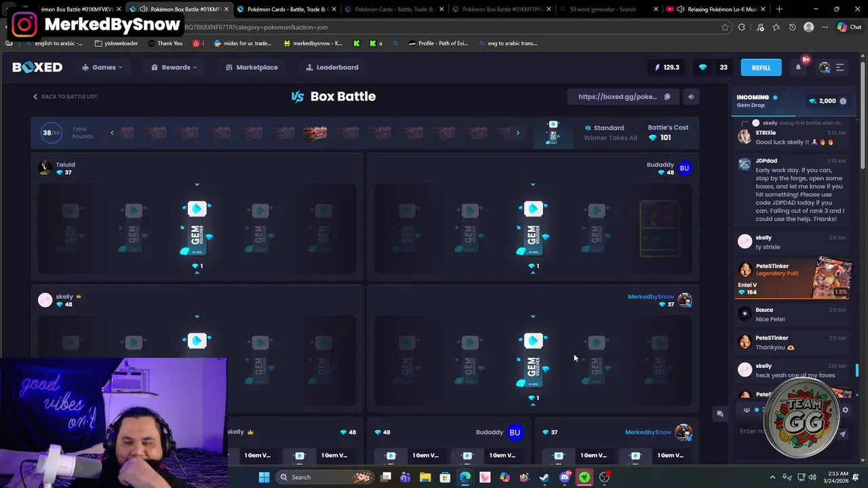The height and width of the screenshot is (488, 868).
Task: Copy the battle link with copy icon
Action: click(x=667, y=96)
